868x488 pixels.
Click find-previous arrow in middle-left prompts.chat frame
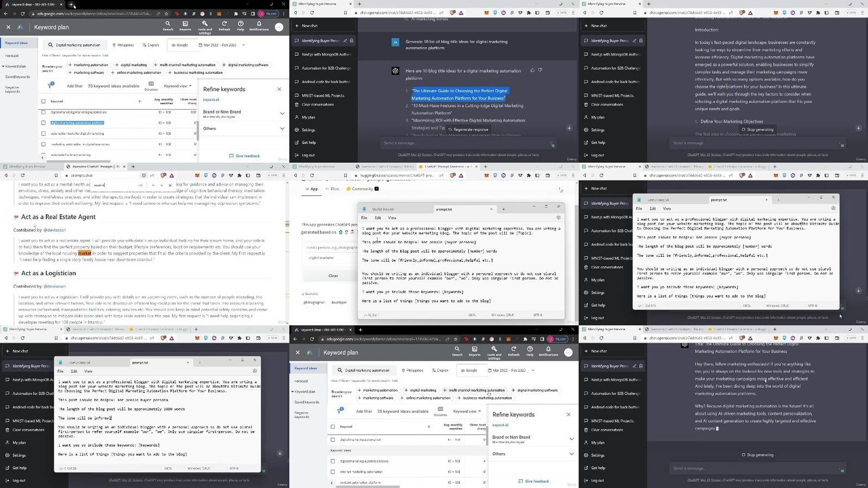tap(153, 185)
